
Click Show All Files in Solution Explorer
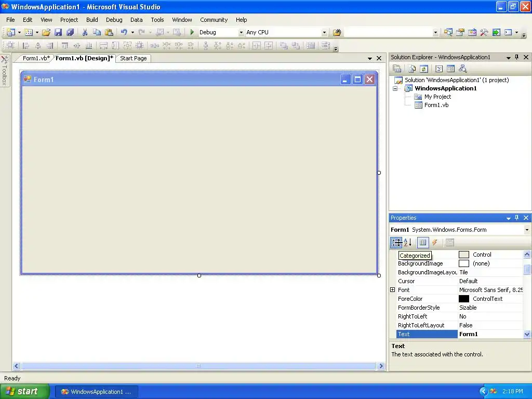pos(412,69)
